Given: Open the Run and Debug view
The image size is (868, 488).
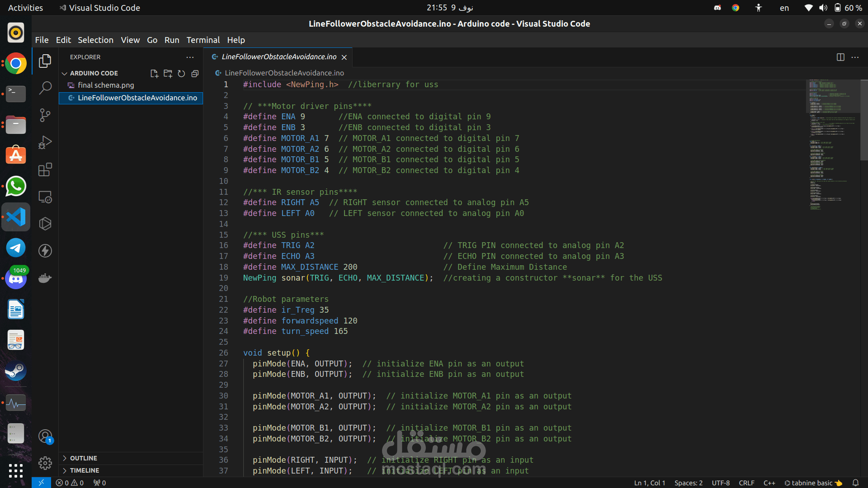Looking at the screenshot, I should (45, 142).
